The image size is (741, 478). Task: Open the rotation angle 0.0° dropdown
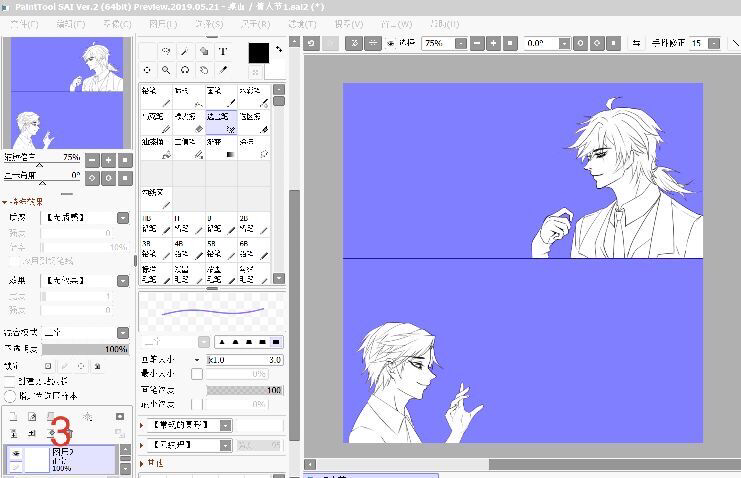[564, 44]
